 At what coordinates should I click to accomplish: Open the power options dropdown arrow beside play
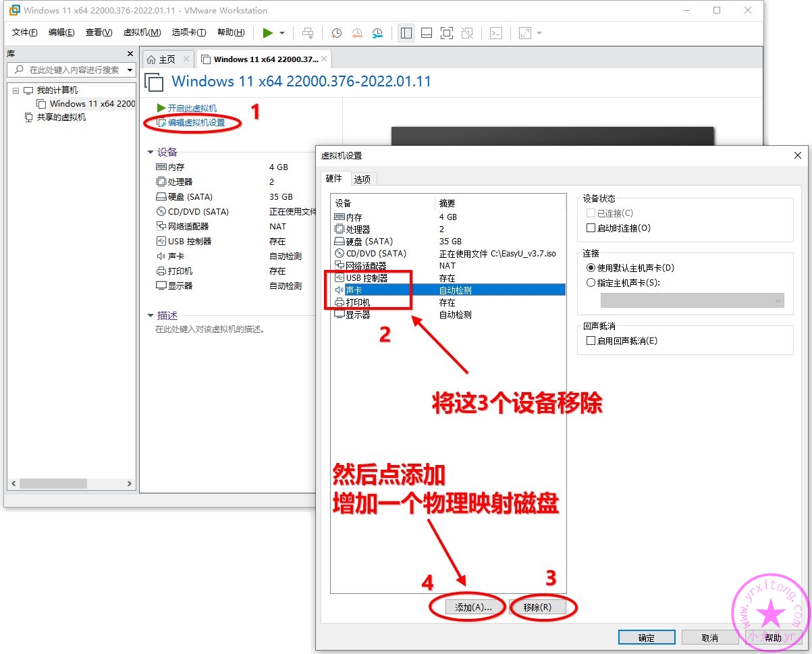pyautogui.click(x=282, y=32)
